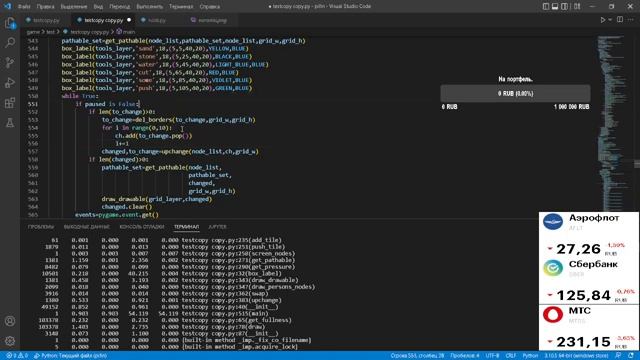
Task: Open the Search view icon
Action: pos(10,42)
